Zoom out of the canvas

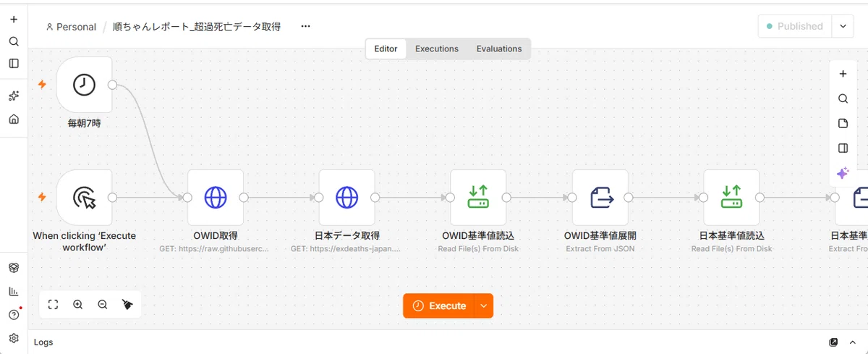[103, 305]
